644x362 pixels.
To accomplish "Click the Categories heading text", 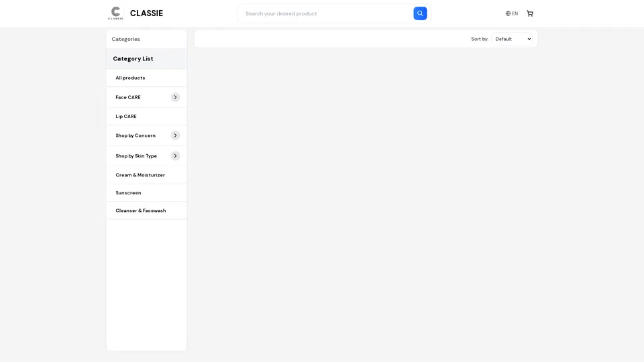I will [125, 39].
